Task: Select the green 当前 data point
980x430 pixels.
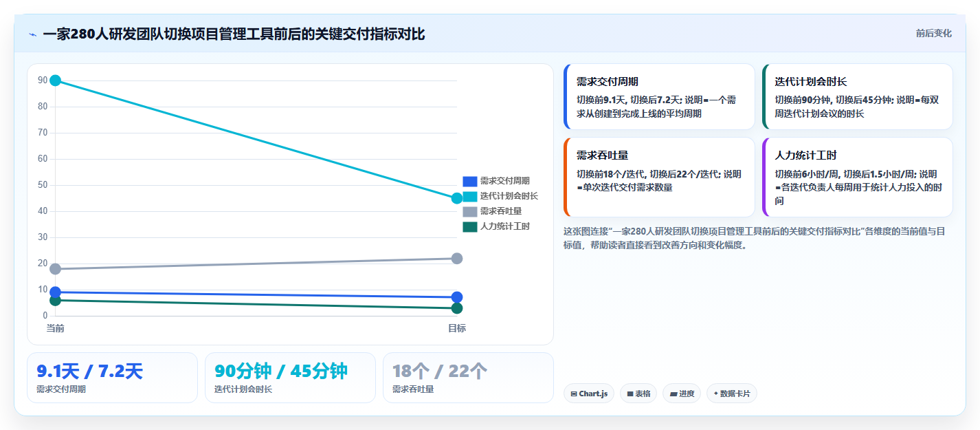Action: coord(56,300)
